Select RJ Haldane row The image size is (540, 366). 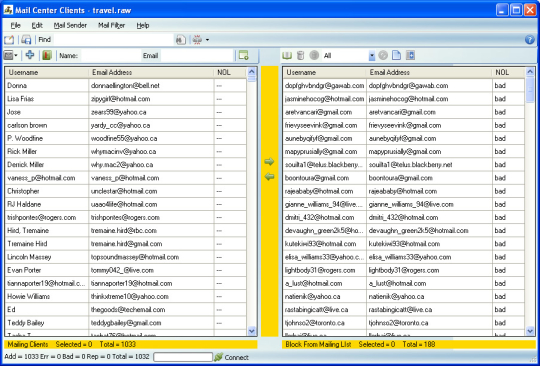[126, 204]
